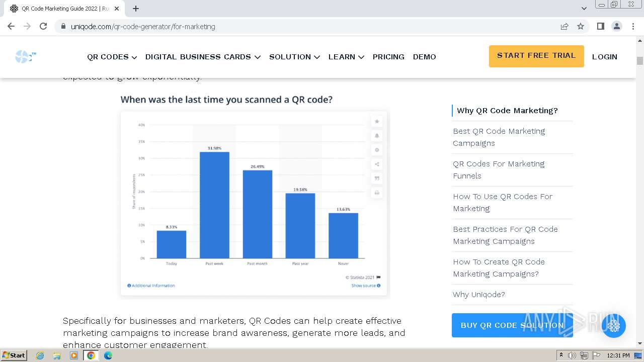Viewport: 644px width, 362px height.
Task: Jump to How To Create QR Code Marketing Campaigns?
Action: [499, 268]
